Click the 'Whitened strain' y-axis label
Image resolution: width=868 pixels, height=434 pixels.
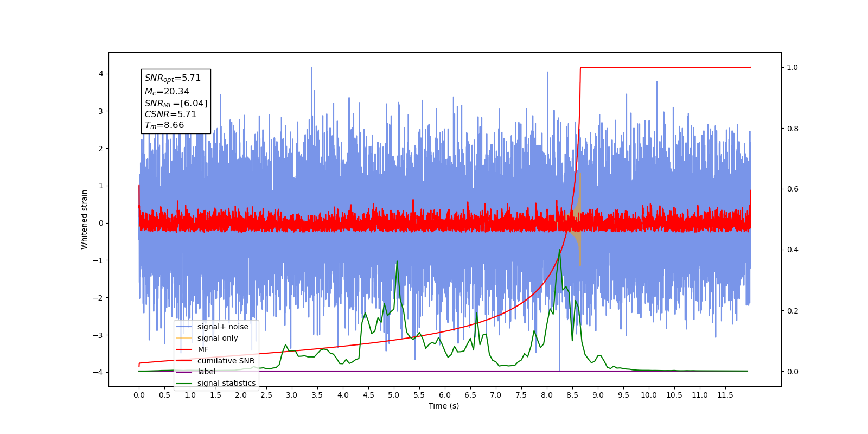[85, 219]
